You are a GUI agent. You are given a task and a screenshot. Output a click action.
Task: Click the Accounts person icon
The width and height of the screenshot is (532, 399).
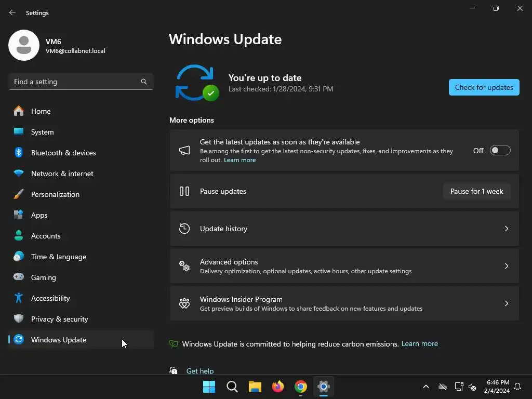point(19,235)
